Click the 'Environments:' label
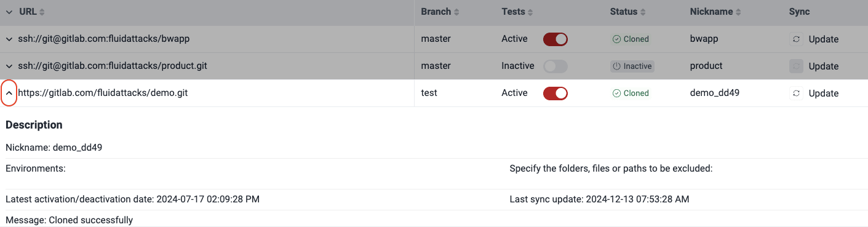 coord(36,168)
